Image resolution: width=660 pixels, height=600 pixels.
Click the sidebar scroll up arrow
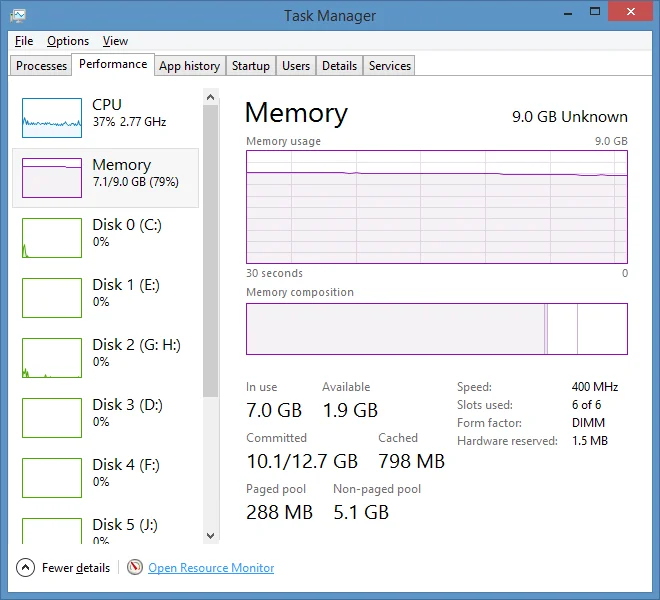[x=210, y=97]
